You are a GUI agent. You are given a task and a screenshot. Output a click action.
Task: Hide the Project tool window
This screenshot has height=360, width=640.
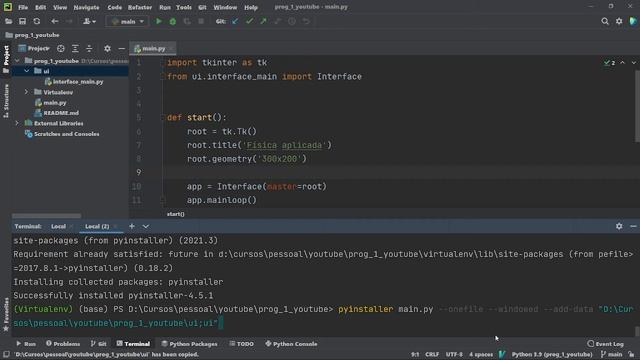[121, 49]
